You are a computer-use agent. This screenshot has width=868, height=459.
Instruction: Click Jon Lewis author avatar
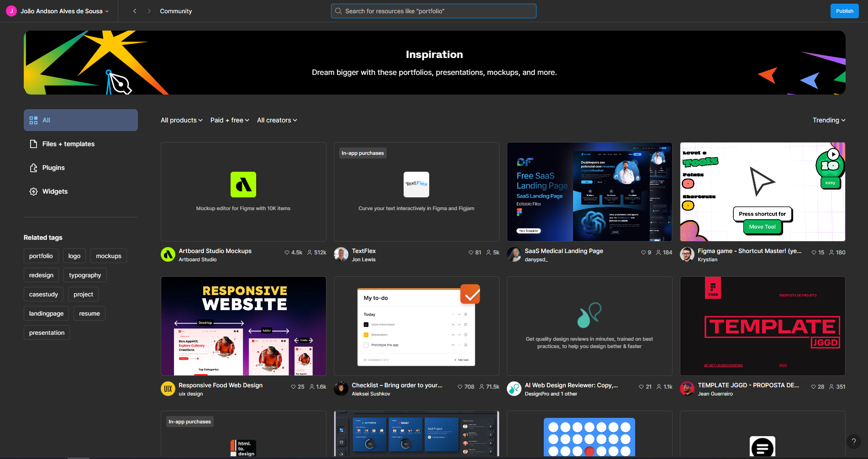coord(341,254)
